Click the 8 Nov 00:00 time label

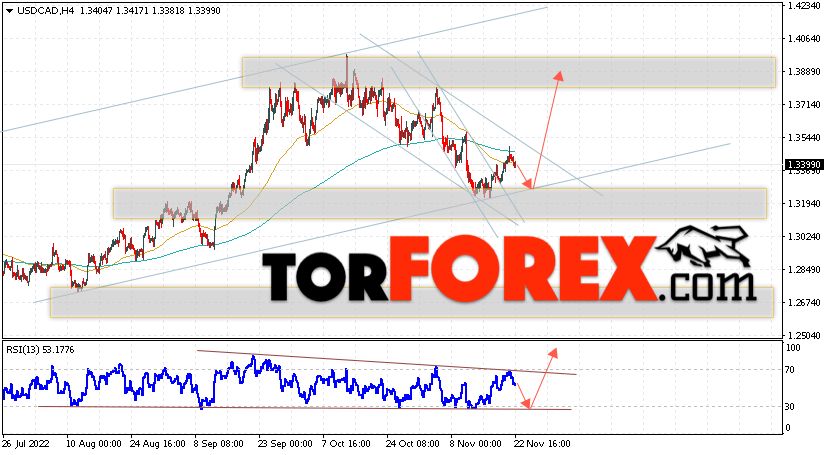click(476, 444)
